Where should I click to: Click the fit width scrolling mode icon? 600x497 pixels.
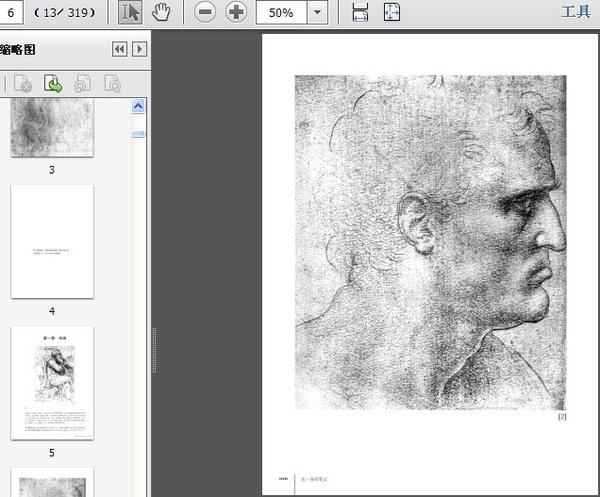(x=361, y=13)
